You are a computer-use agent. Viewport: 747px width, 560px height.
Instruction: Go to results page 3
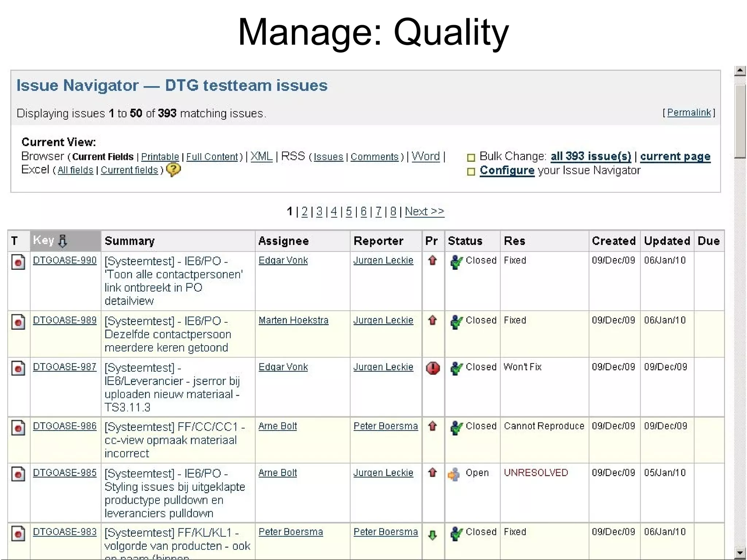click(319, 211)
